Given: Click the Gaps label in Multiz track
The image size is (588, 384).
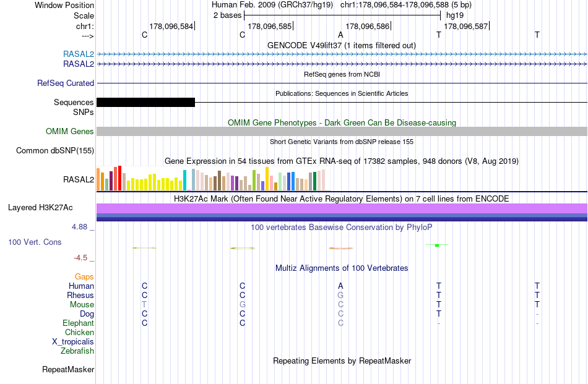Looking at the screenshot, I should coord(84,276).
